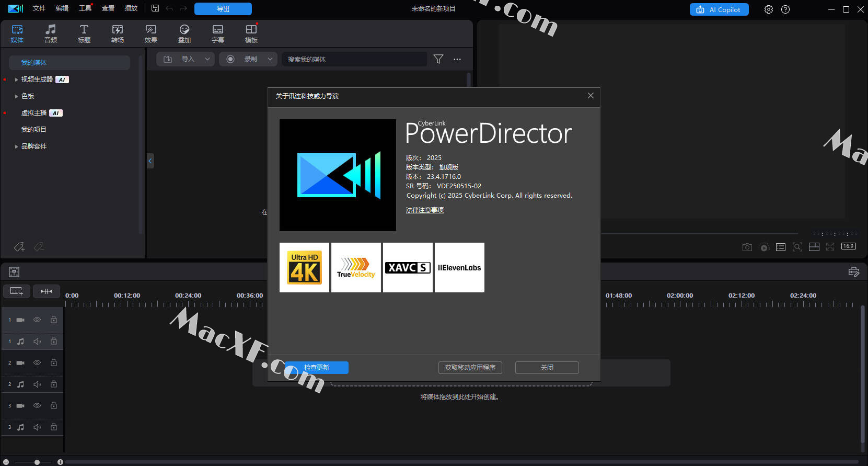Click the 00:12:00 mark on timeline ruler
Viewport: 868px width, 466px height.
pyautogui.click(x=127, y=295)
